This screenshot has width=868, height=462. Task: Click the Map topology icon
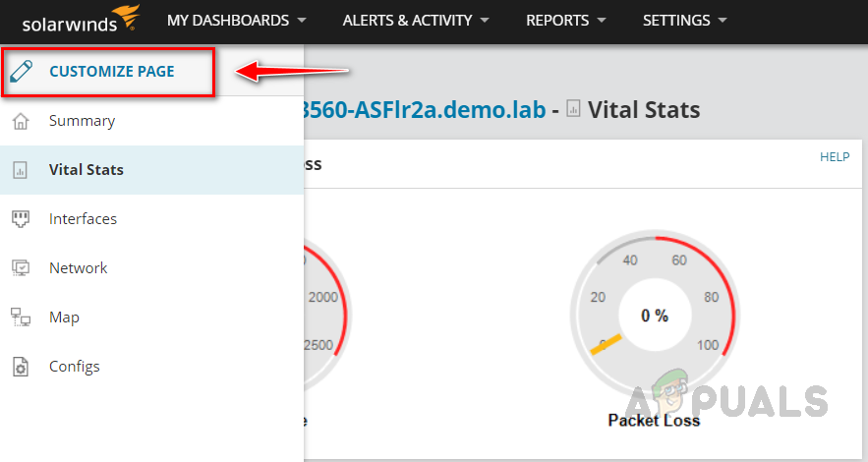click(21, 318)
